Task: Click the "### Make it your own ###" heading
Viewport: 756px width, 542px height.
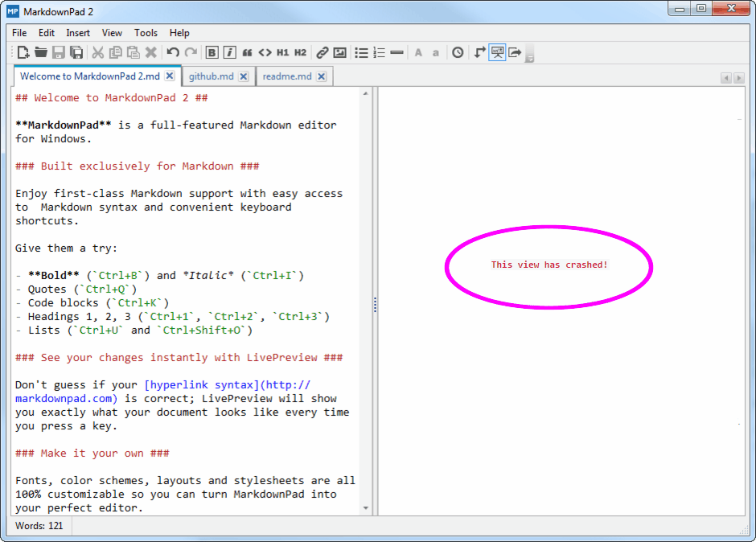Action: pos(92,454)
